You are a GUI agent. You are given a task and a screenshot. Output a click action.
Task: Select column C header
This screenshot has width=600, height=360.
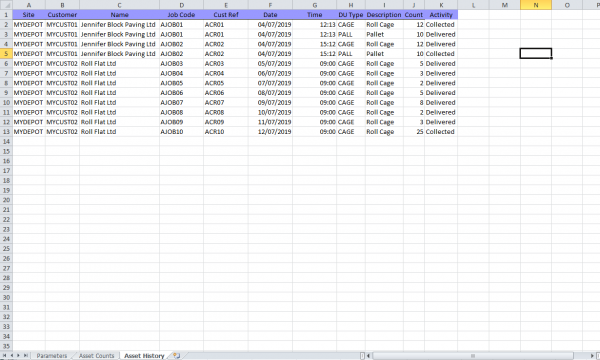119,5
